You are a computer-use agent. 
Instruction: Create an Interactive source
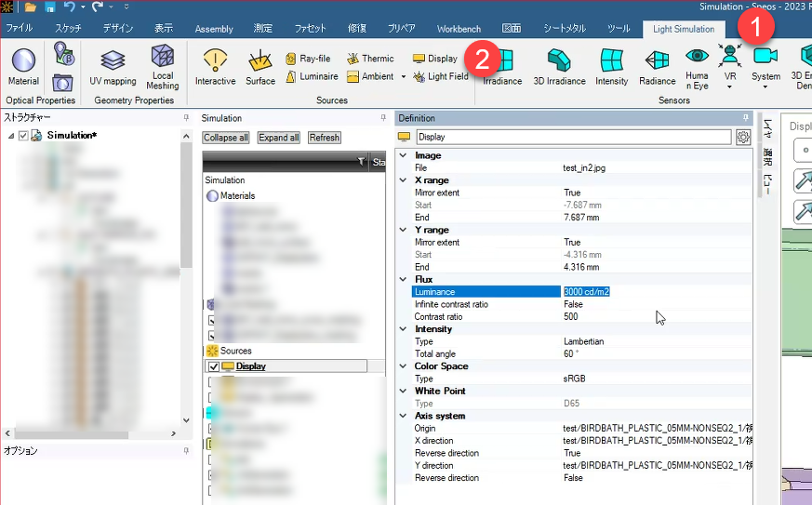click(x=215, y=67)
